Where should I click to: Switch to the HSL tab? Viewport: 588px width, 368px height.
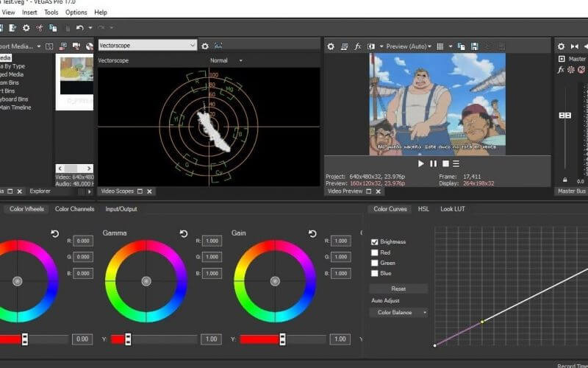click(423, 209)
